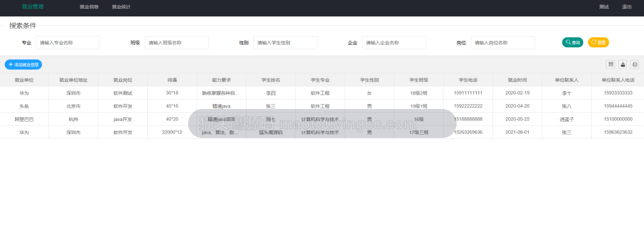Click contact phone 15944444445

click(618, 106)
